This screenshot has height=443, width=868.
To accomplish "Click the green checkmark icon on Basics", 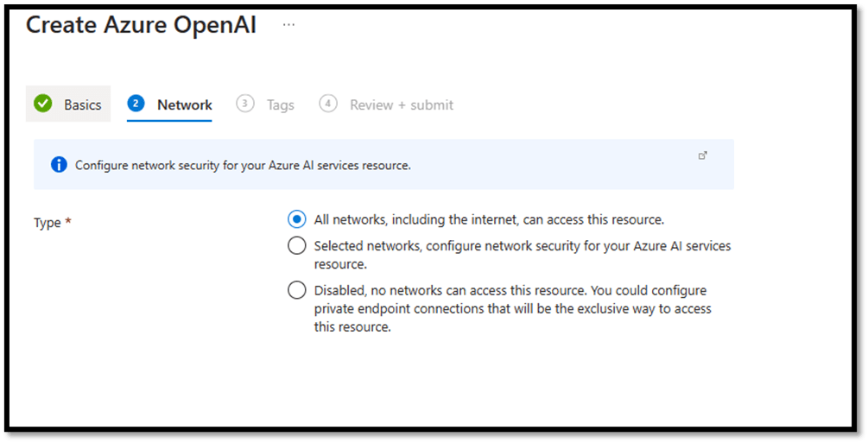I will tap(43, 104).
